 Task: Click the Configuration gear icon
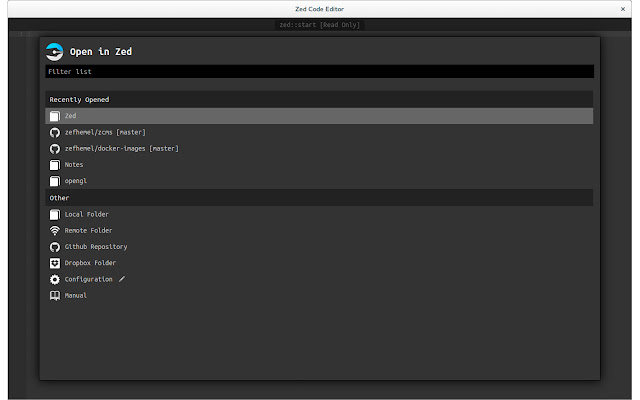[55, 279]
